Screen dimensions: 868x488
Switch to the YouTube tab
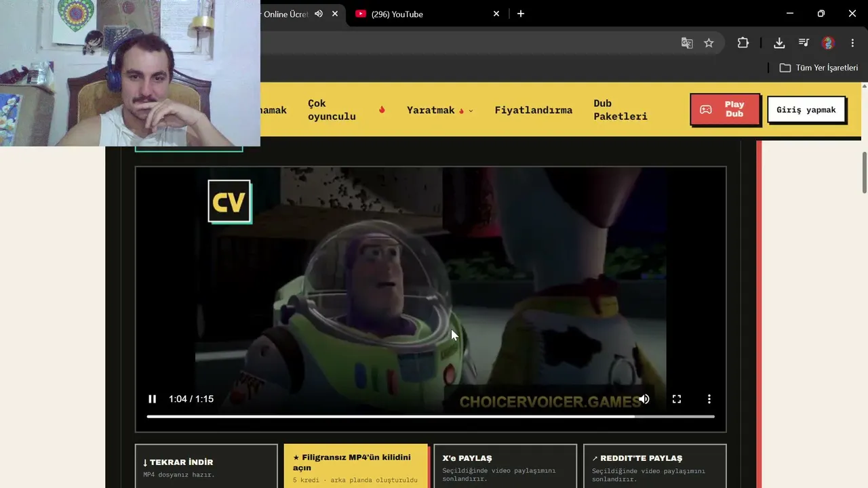coord(427,14)
